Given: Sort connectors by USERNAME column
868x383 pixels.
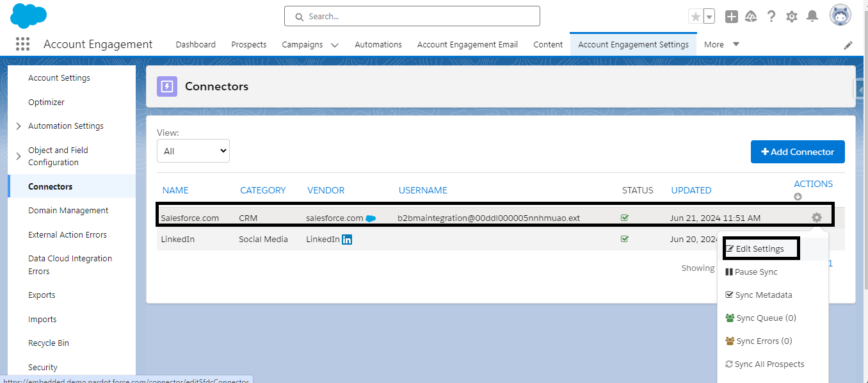Looking at the screenshot, I should pos(423,190).
